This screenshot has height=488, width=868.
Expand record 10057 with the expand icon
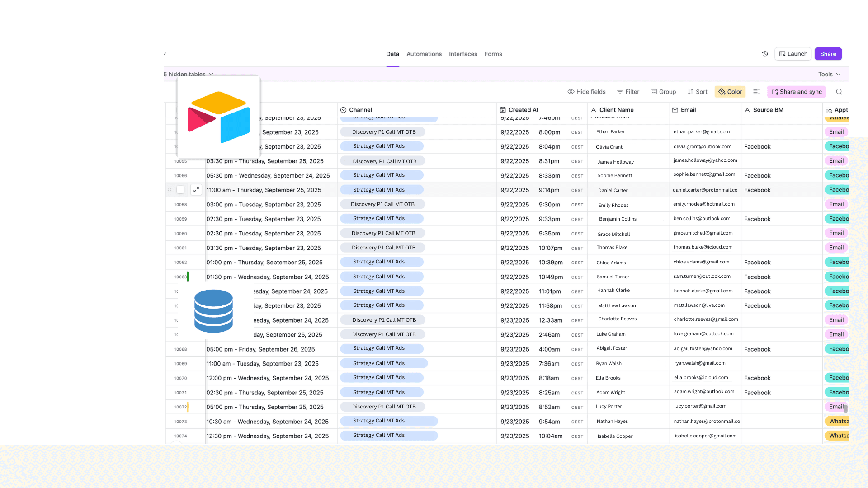pos(196,189)
